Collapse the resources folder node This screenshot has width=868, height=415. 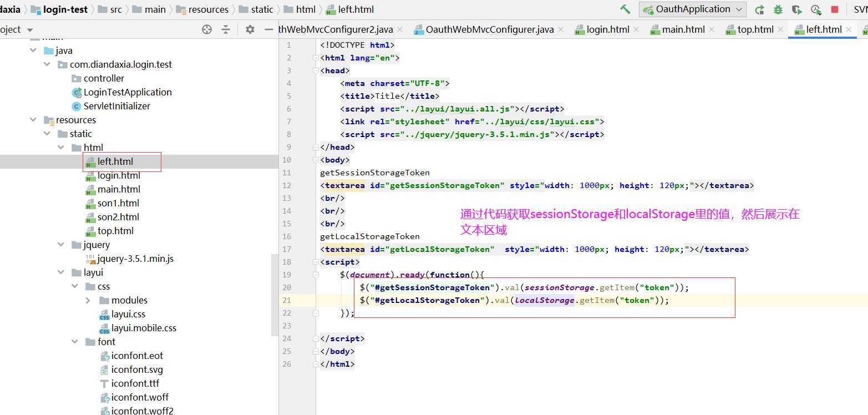point(34,120)
